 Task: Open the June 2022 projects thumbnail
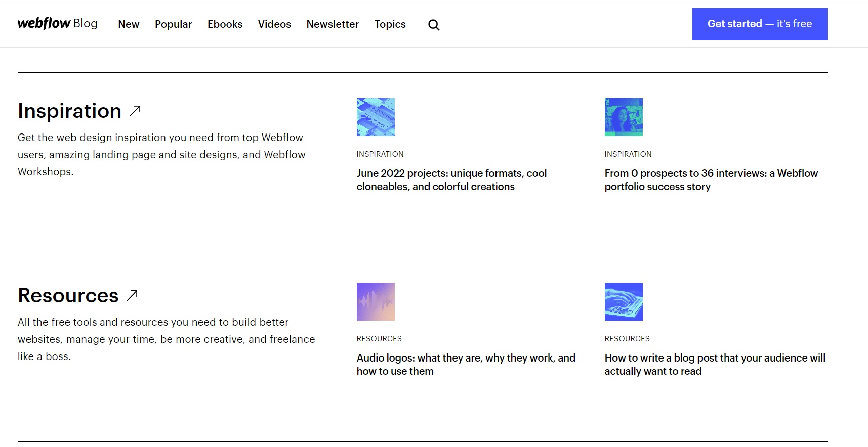pos(376,117)
